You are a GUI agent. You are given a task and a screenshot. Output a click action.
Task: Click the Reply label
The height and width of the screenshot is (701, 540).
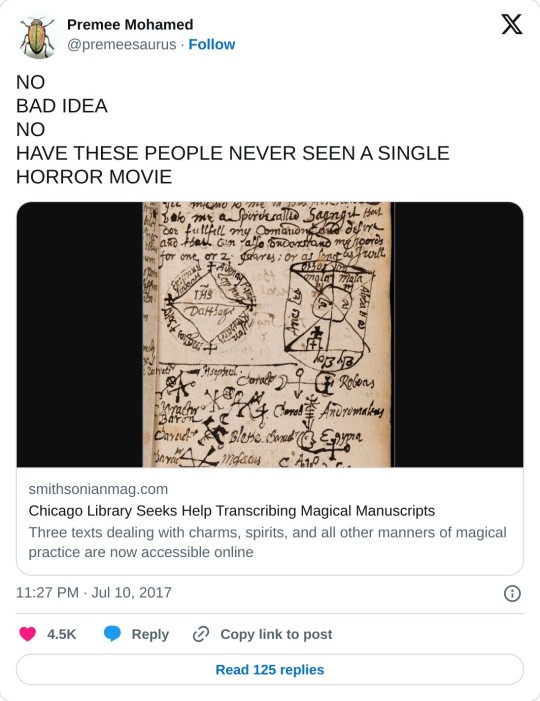point(150,634)
